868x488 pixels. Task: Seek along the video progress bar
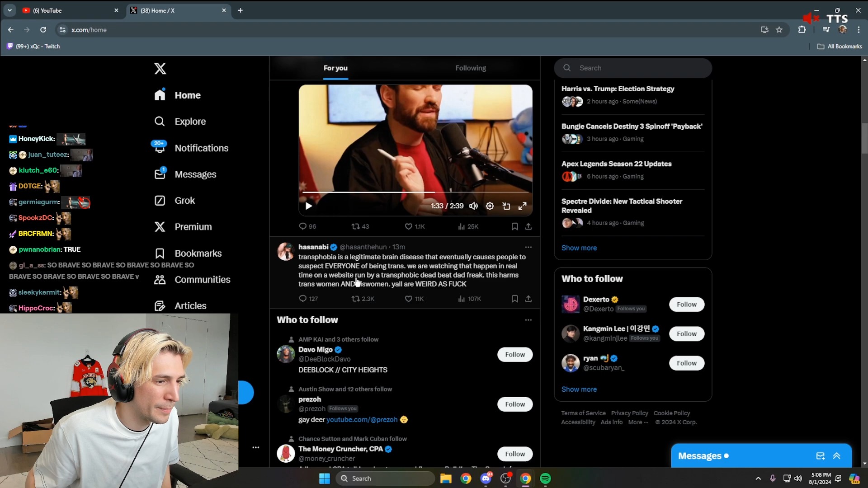pos(415,192)
